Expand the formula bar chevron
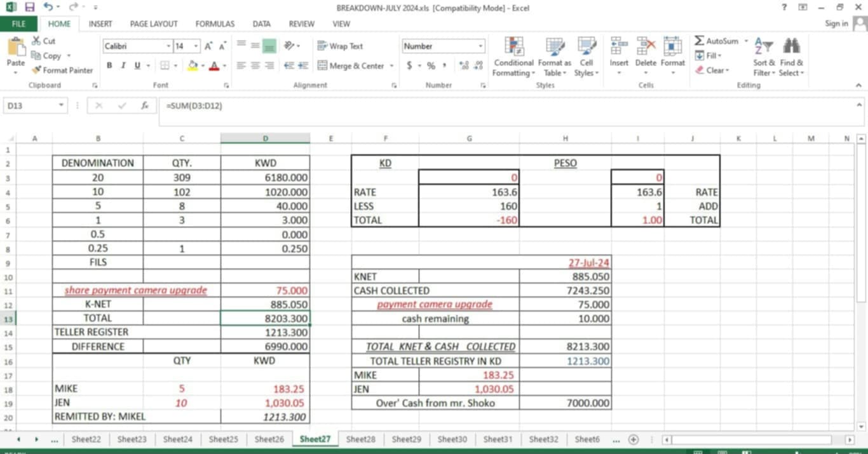Image resolution: width=868 pixels, height=454 pixels. (x=860, y=105)
